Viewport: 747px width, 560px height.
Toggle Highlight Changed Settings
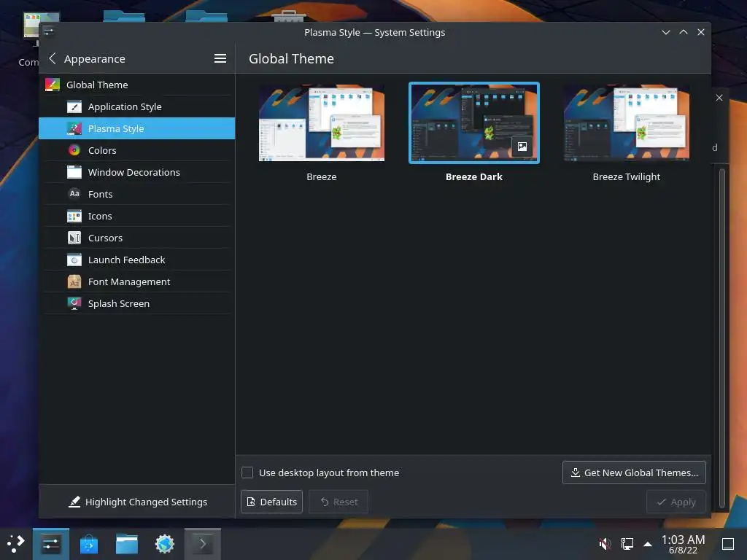click(137, 502)
